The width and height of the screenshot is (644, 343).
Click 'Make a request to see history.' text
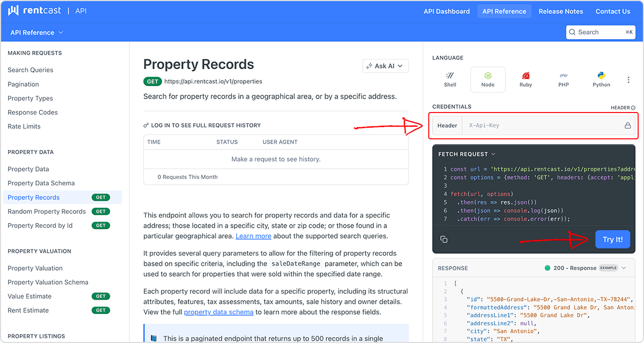(276, 159)
